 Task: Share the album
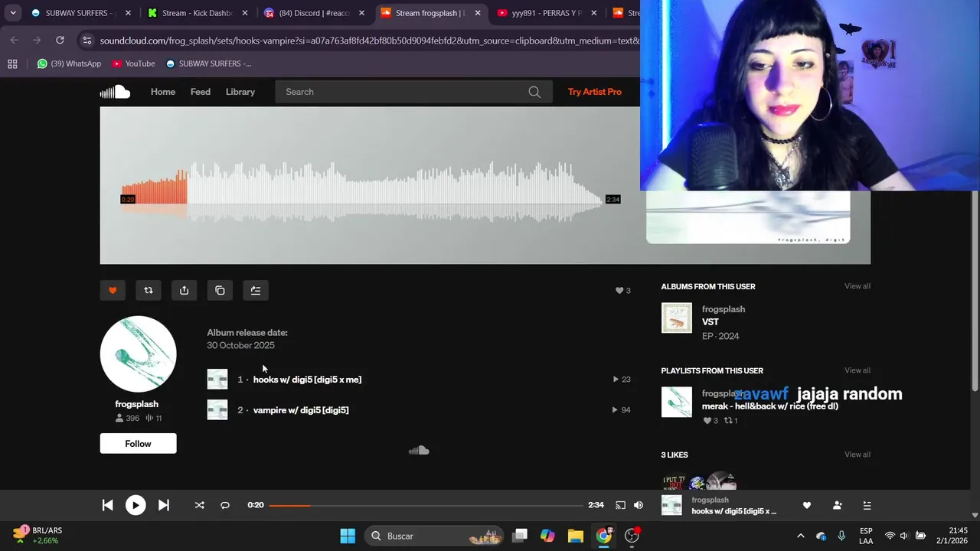point(184,291)
